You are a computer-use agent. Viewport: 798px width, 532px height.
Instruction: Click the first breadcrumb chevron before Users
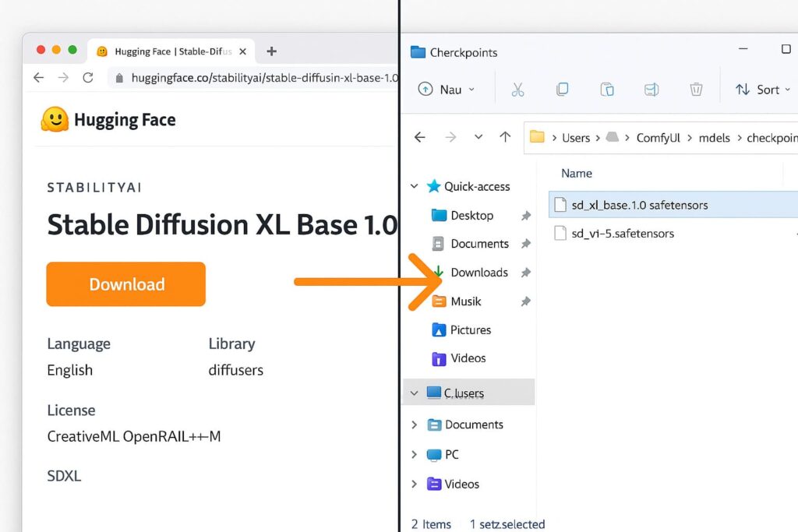point(554,138)
